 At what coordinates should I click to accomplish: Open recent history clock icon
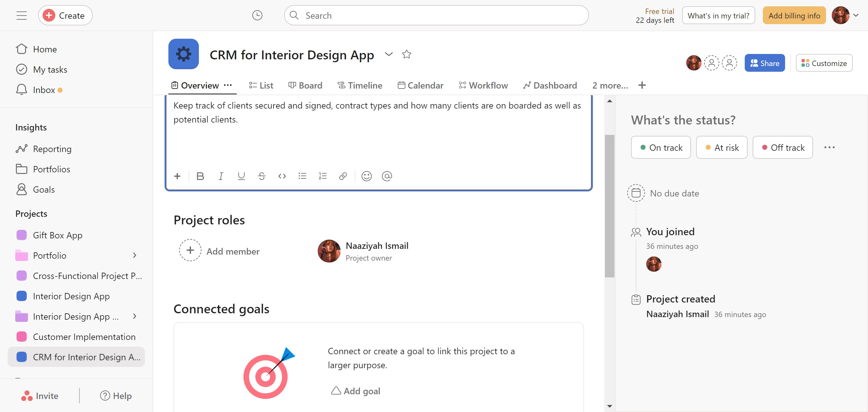coord(257,16)
